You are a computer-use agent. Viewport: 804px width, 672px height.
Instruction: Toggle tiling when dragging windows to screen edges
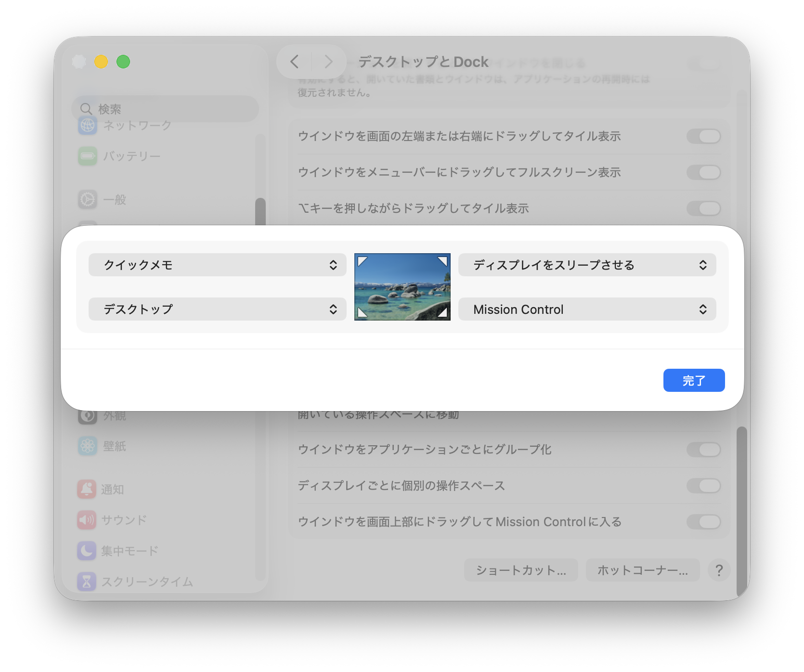[703, 136]
